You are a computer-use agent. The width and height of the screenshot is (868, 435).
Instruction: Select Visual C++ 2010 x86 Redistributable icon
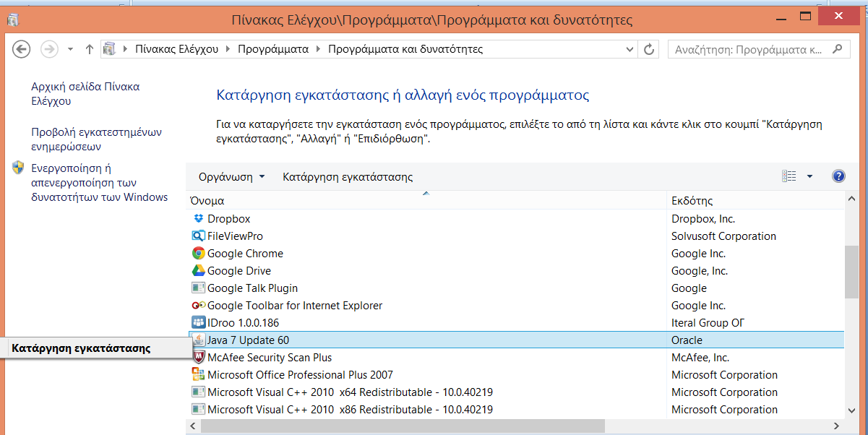[x=198, y=409]
